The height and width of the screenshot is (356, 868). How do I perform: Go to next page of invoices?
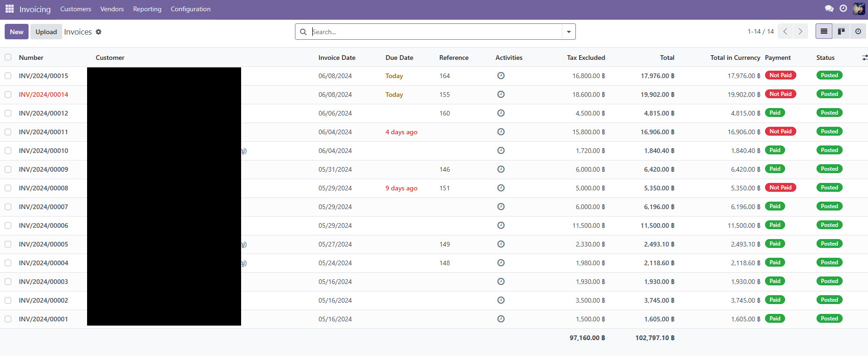click(800, 31)
